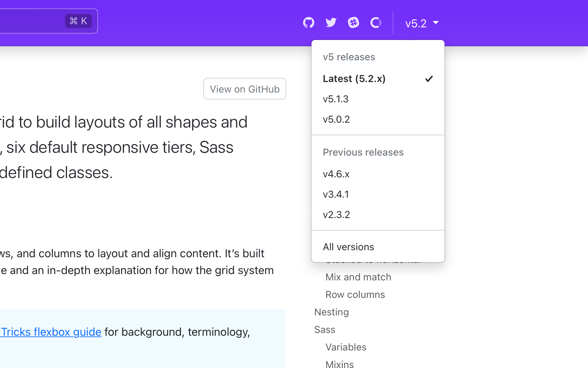Viewport: 588px width, 368px height.
Task: Focus the search input field
Action: tap(31, 21)
